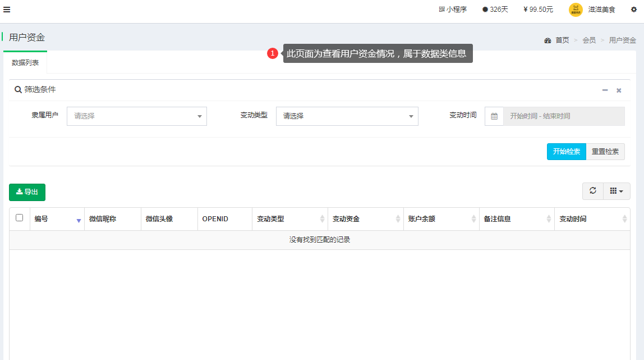Viewport: 644px width, 360px height.
Task: Switch to the 数据列表 tab
Action: click(25, 62)
